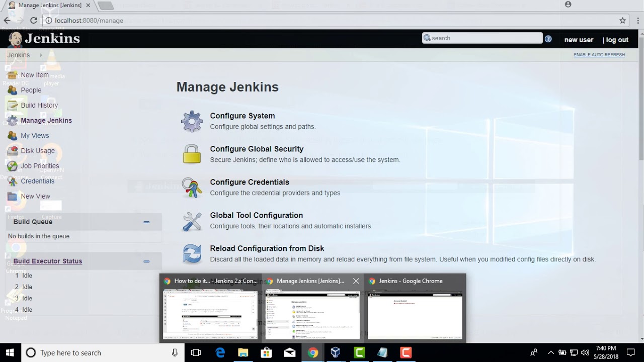Viewport: 644px width, 362px height.
Task: Click ENABLE AUTO REFRESH link
Action: (599, 55)
